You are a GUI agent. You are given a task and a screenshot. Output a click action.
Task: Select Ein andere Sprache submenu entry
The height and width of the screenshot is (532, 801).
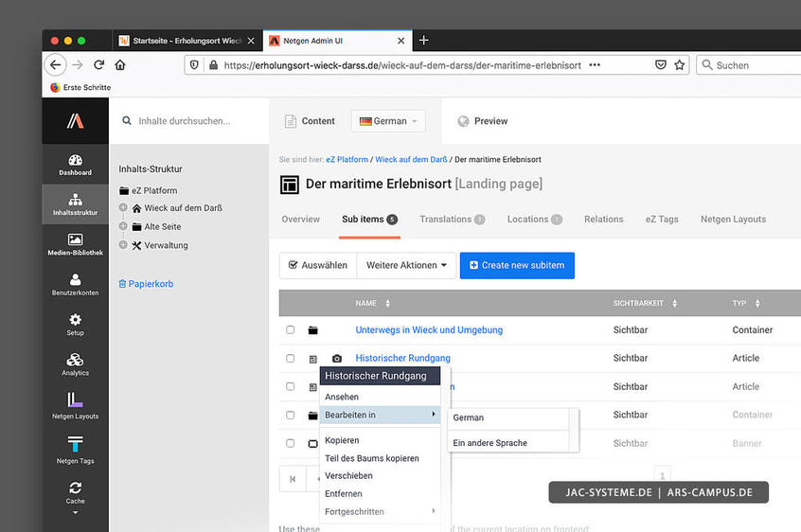[x=508, y=443]
